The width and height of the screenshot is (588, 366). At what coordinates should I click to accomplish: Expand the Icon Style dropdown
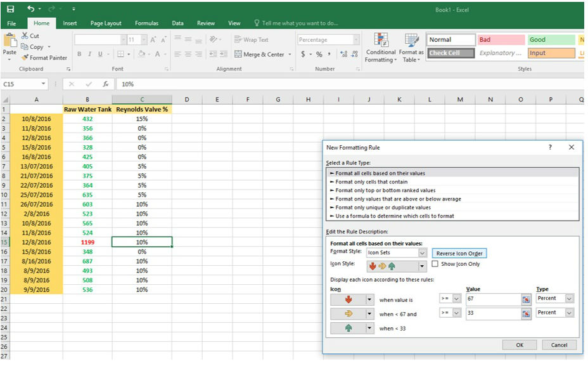(423, 266)
